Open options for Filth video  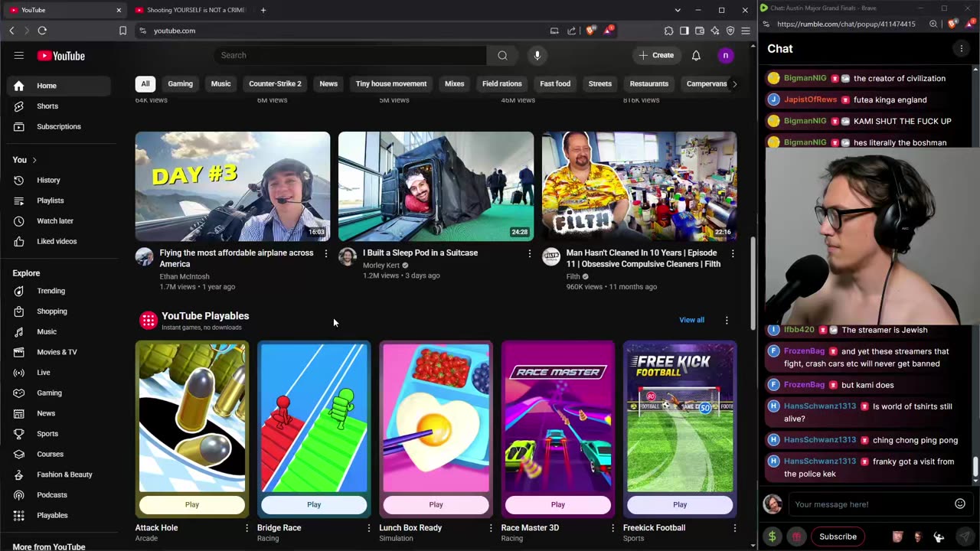pos(733,253)
